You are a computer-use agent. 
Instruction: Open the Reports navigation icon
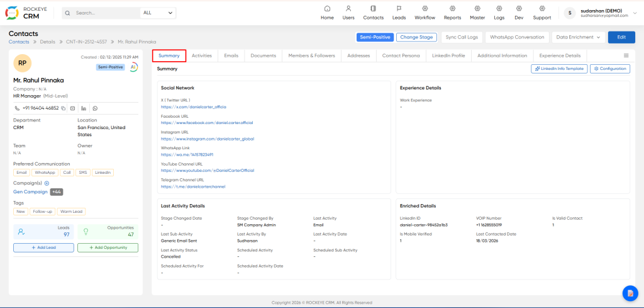coord(452,8)
